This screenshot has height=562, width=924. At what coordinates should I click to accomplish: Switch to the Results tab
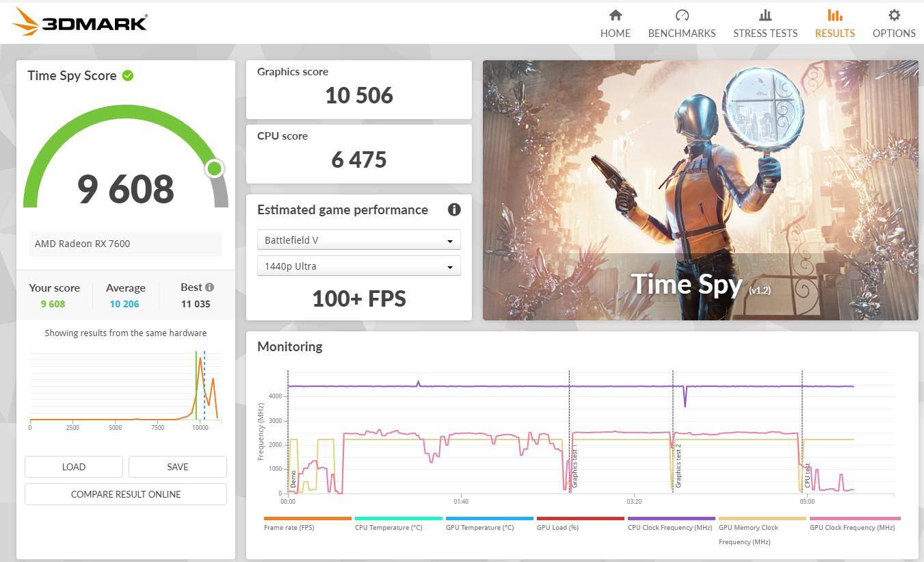(x=834, y=23)
